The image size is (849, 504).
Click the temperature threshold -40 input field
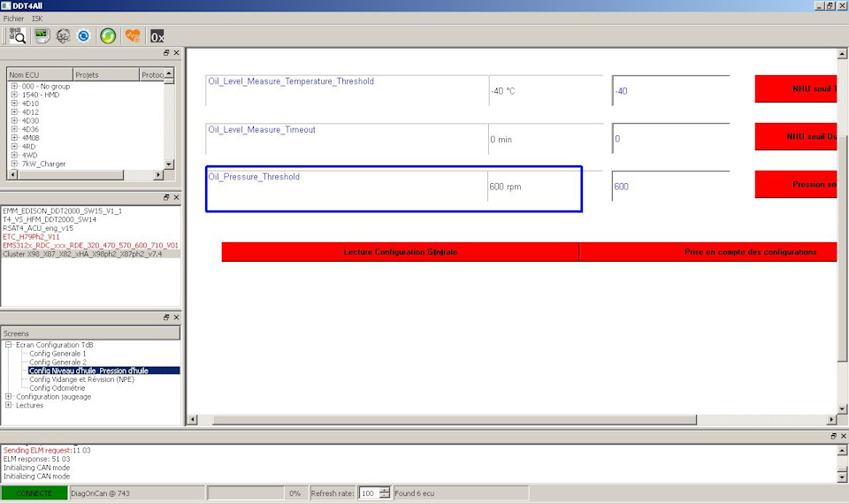pos(671,90)
